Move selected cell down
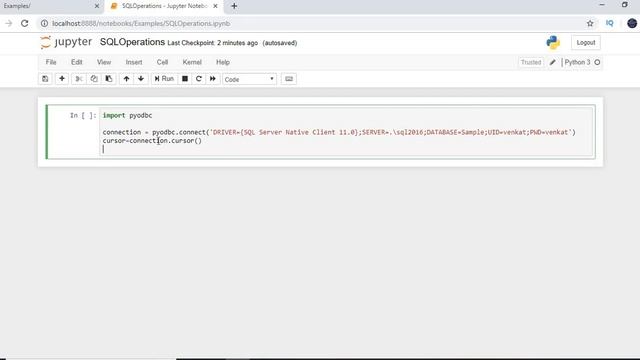Viewport: 640px width, 360px height. tap(141, 79)
